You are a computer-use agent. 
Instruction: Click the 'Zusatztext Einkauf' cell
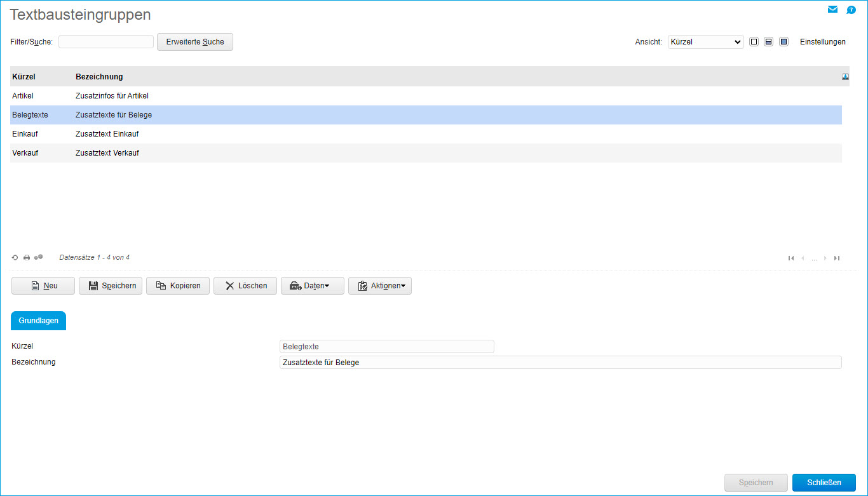pos(107,134)
